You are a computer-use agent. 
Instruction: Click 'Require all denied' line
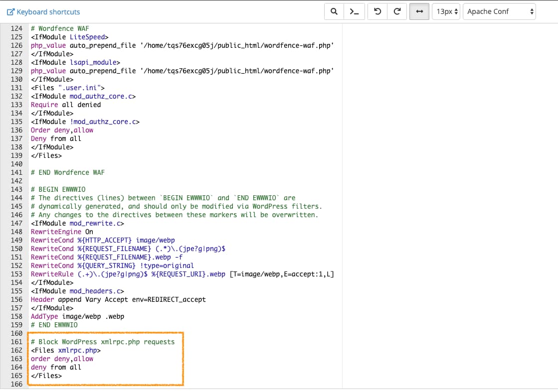click(x=65, y=105)
